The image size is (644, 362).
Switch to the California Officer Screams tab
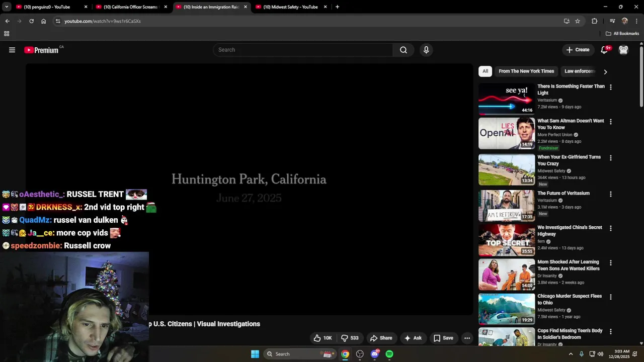coord(130,7)
